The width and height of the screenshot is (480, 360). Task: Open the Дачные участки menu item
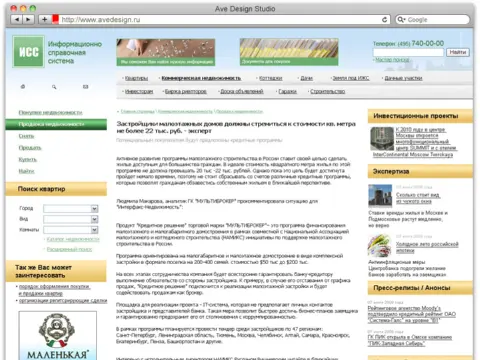[403, 78]
